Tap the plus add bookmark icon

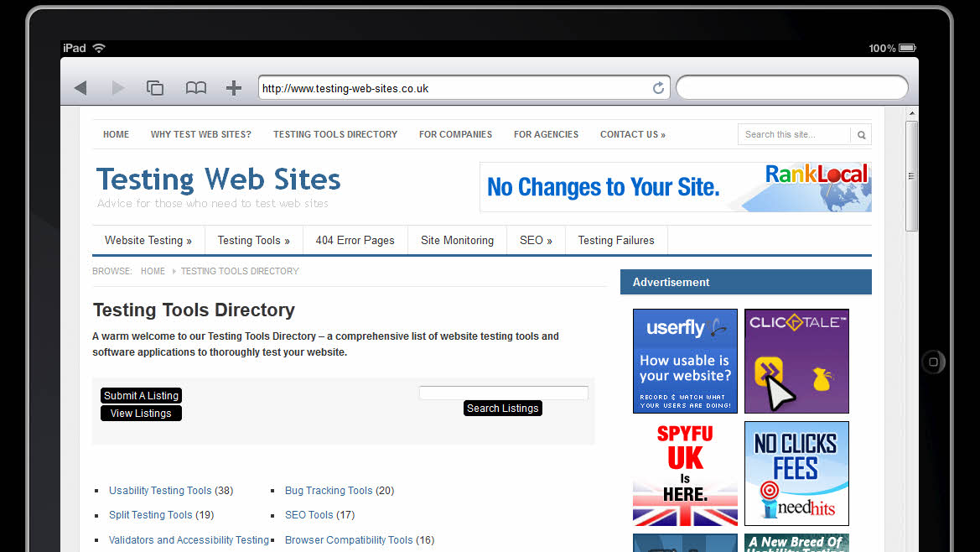click(234, 88)
